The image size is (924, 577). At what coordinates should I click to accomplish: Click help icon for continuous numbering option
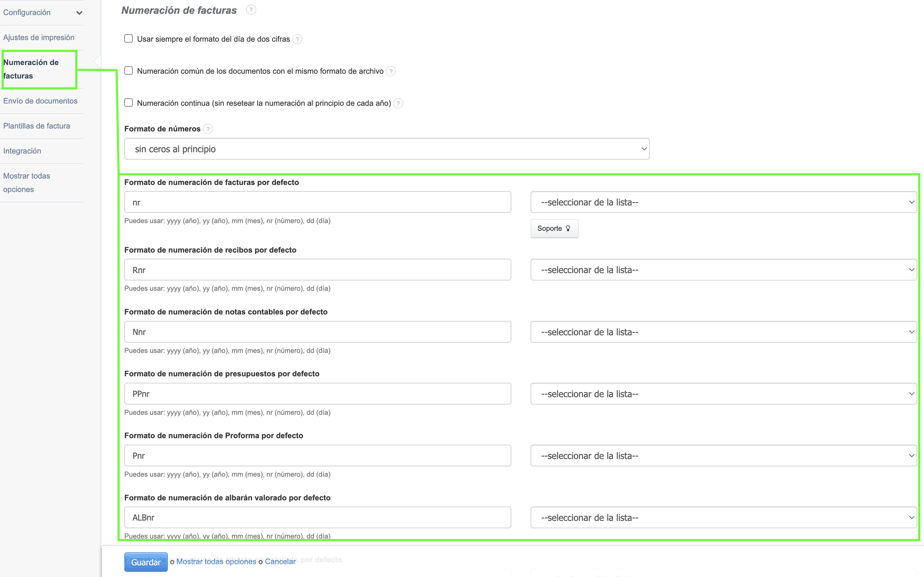pyautogui.click(x=398, y=104)
